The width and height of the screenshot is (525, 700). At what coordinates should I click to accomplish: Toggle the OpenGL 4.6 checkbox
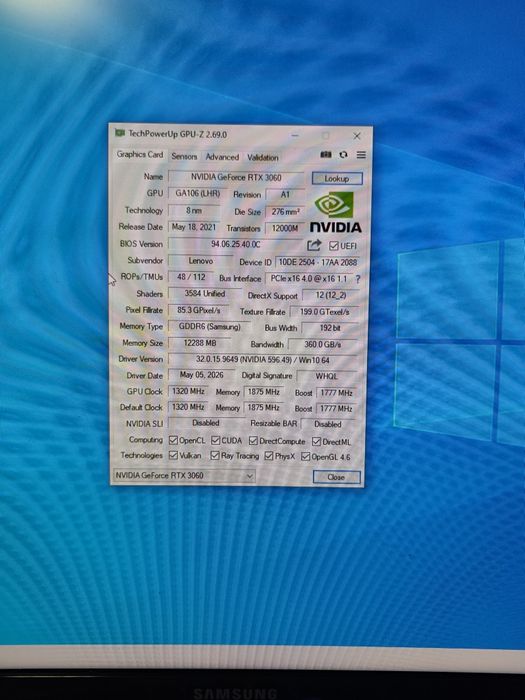pos(305,456)
